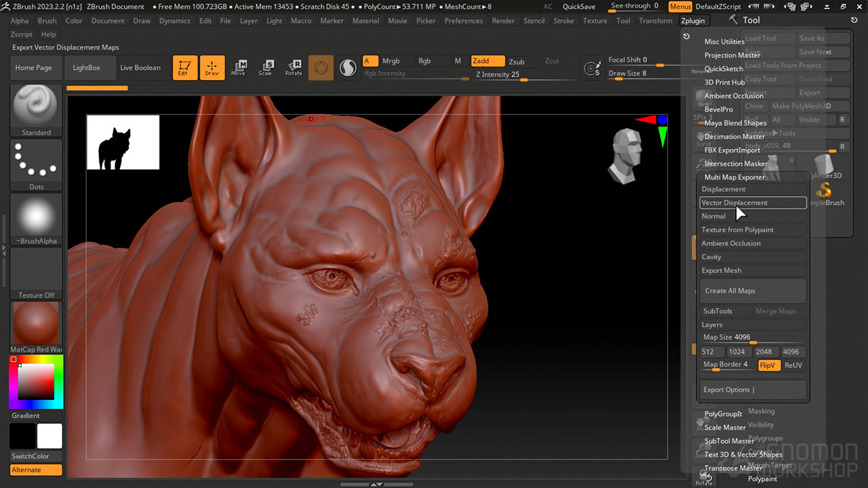This screenshot has height=488, width=868.
Task: Activate the Rotate icon in the top shelf
Action: pos(294,67)
